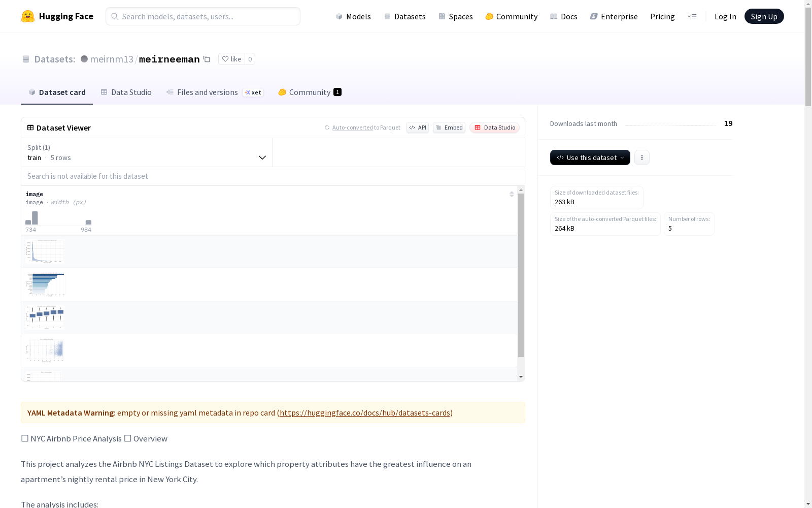Click the Log In link

pyautogui.click(x=725, y=16)
